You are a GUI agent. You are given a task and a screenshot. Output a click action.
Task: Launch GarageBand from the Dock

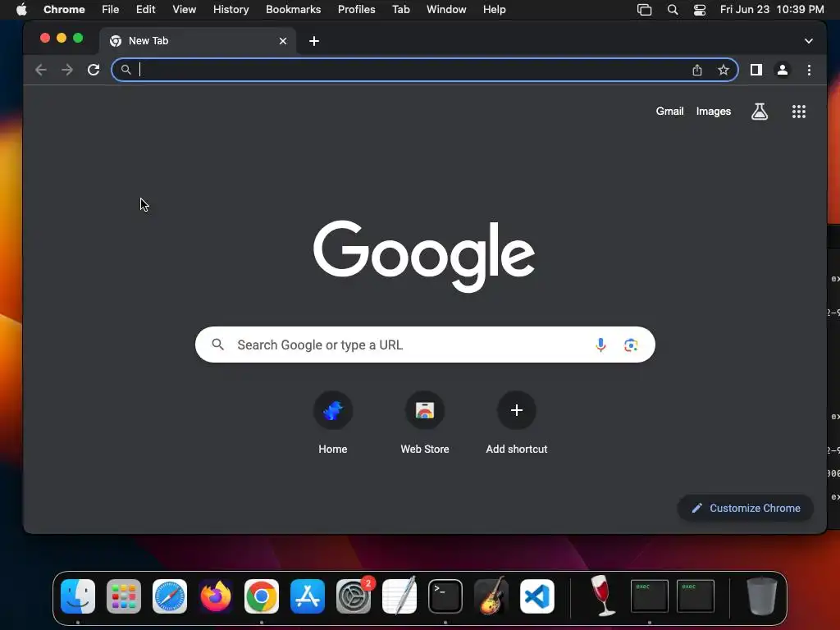[491, 596]
